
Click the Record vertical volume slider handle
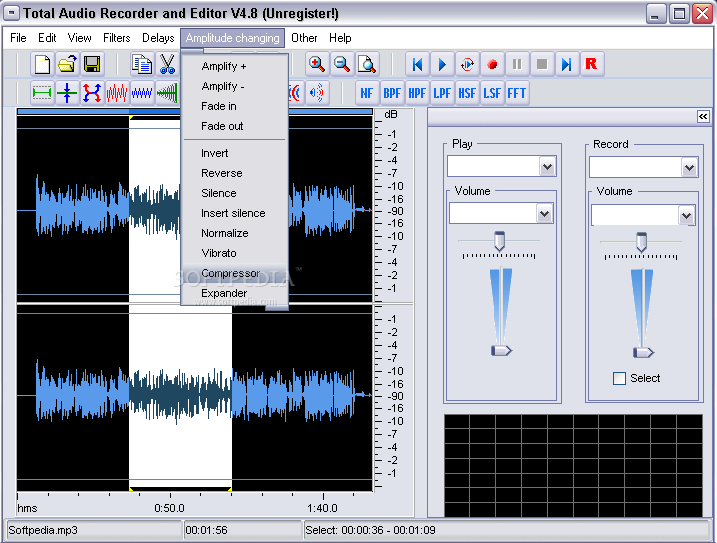pos(643,353)
